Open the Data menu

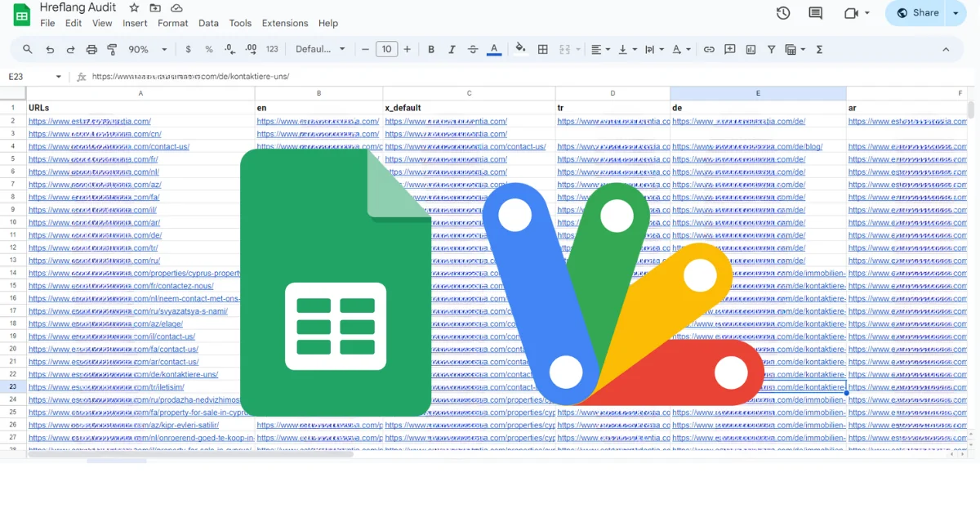pos(208,23)
